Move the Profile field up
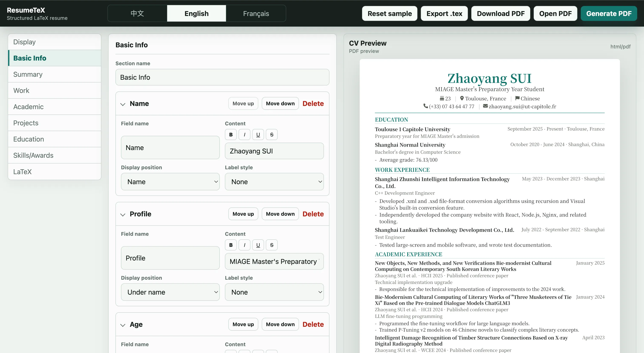 [x=243, y=214]
